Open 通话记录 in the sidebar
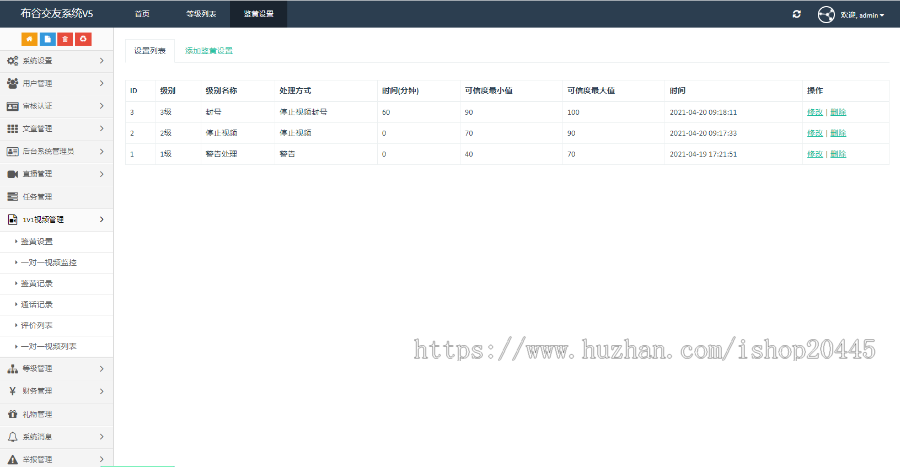 pyautogui.click(x=37, y=304)
